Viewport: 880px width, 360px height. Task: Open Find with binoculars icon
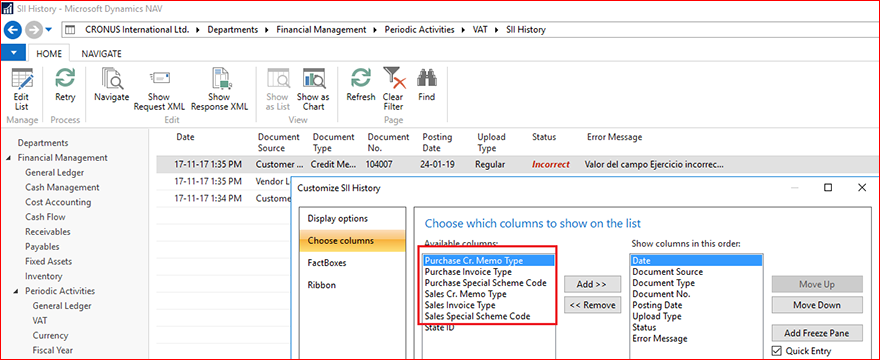click(427, 85)
